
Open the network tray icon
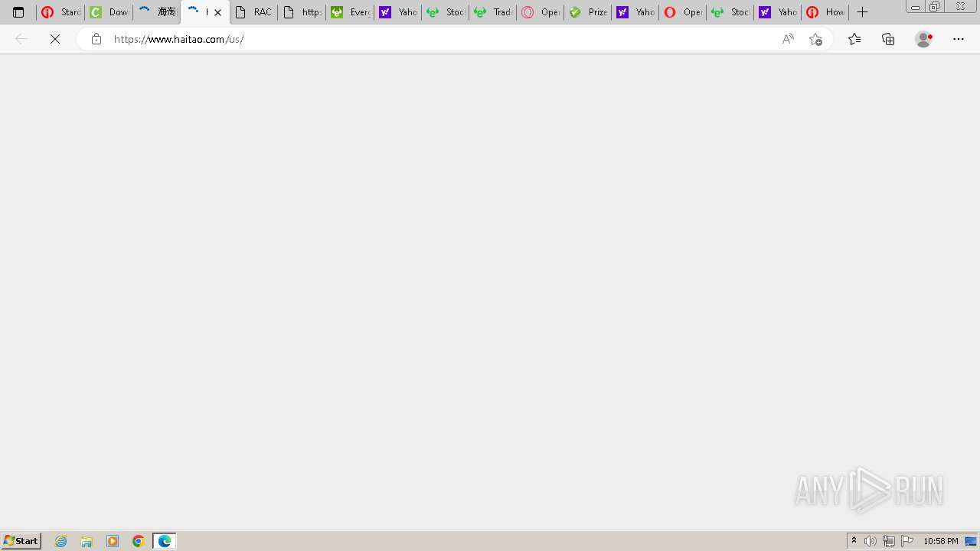(x=889, y=541)
